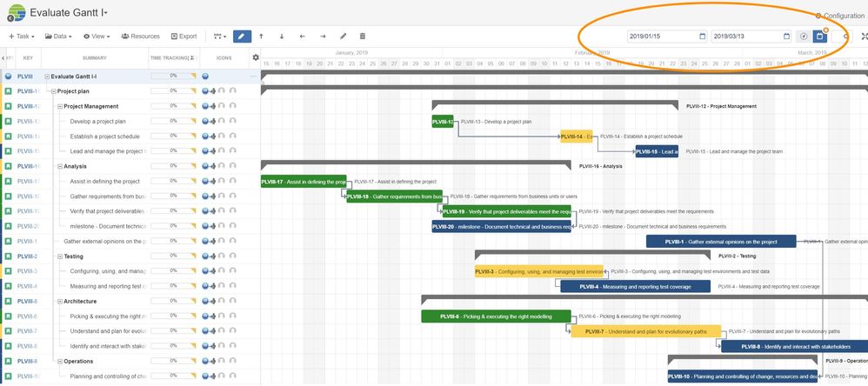Viewport: 868px width, 386px height.
Task: Click the Resources button
Action: (x=140, y=37)
